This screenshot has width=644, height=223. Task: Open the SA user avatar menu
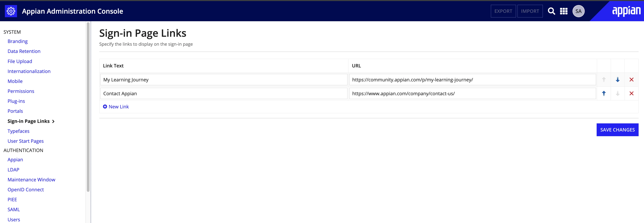click(x=578, y=11)
